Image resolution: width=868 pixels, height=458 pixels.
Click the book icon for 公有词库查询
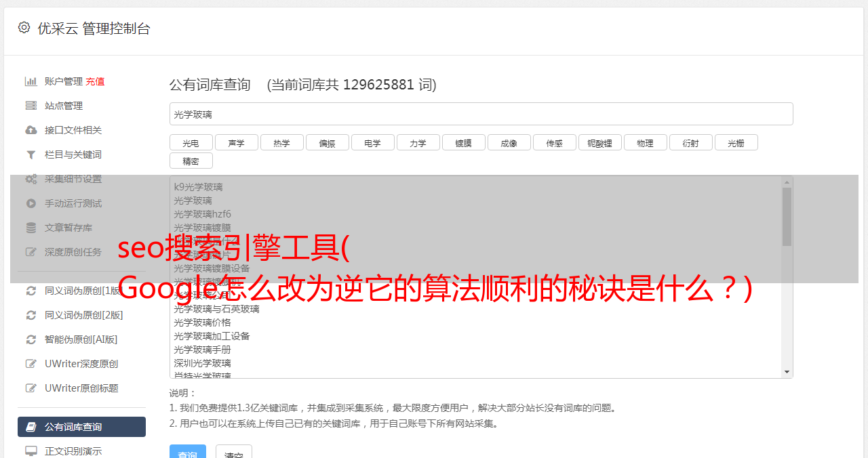[x=31, y=427]
